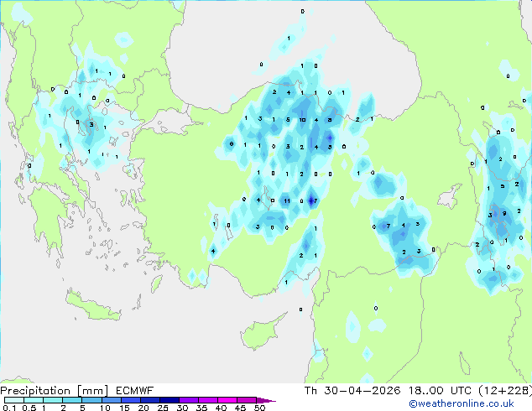Click the '40' legend scale label

coord(221,408)
